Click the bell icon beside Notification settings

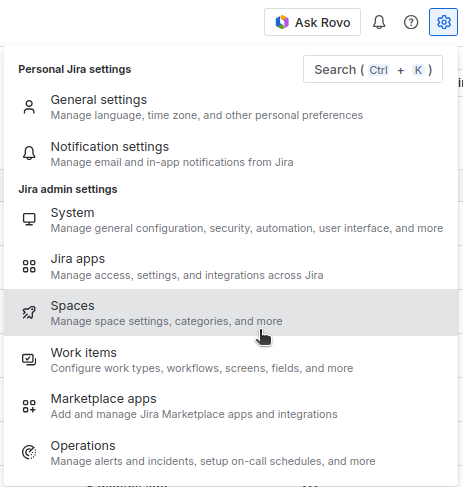tap(29, 153)
